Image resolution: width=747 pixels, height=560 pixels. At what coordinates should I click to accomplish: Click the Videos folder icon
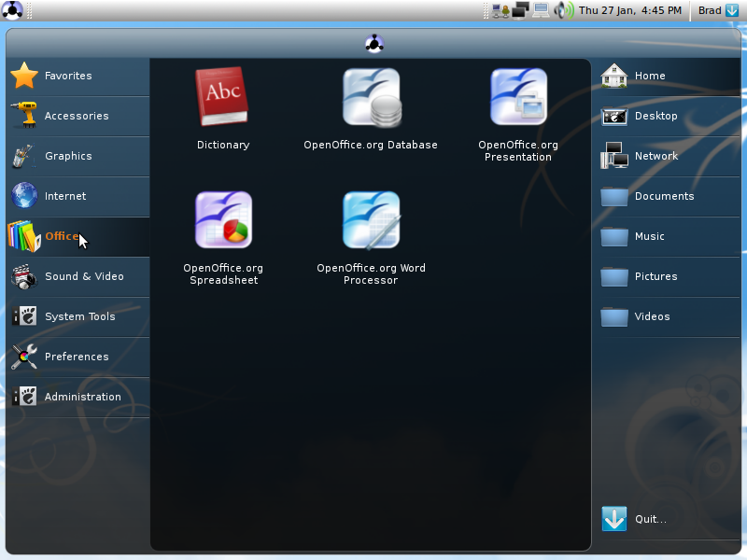614,316
